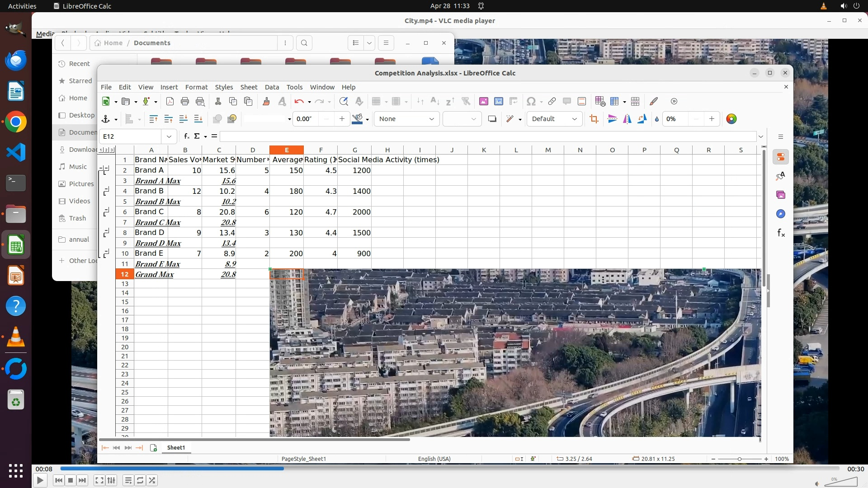Click the formula input line
The height and width of the screenshot is (488, 868).
[487, 136]
